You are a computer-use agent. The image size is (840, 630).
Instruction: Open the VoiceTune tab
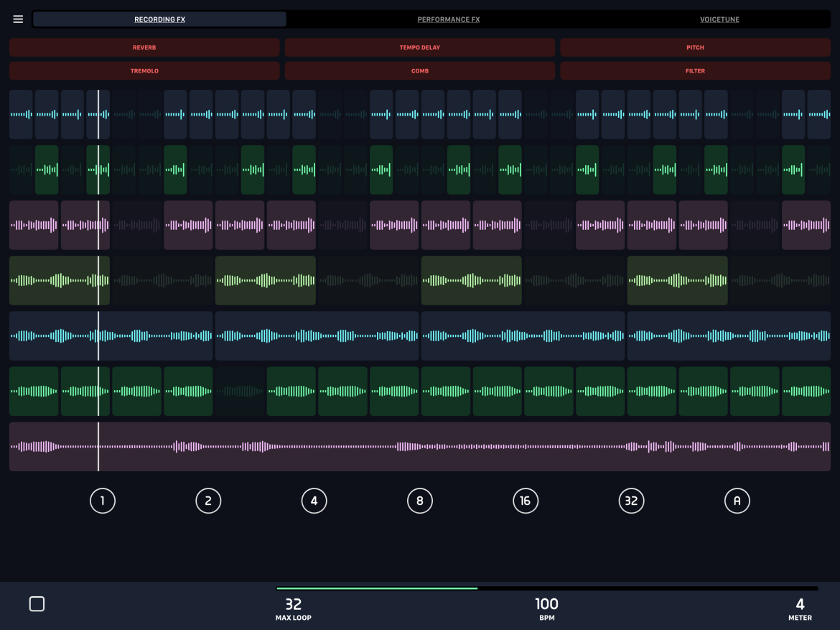coord(719,19)
